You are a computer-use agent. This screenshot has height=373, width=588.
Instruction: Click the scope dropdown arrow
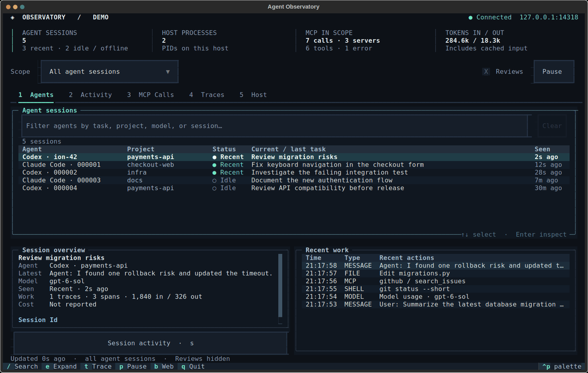click(168, 72)
